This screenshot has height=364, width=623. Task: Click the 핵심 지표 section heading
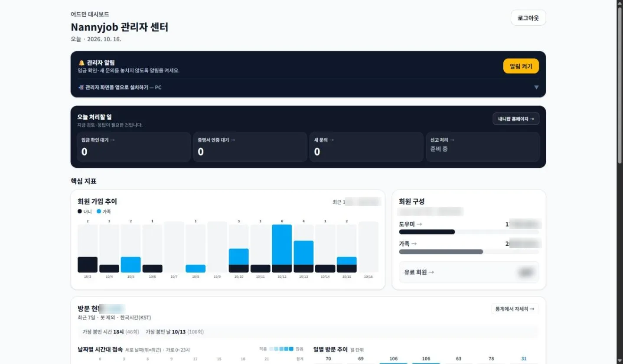pos(84,181)
